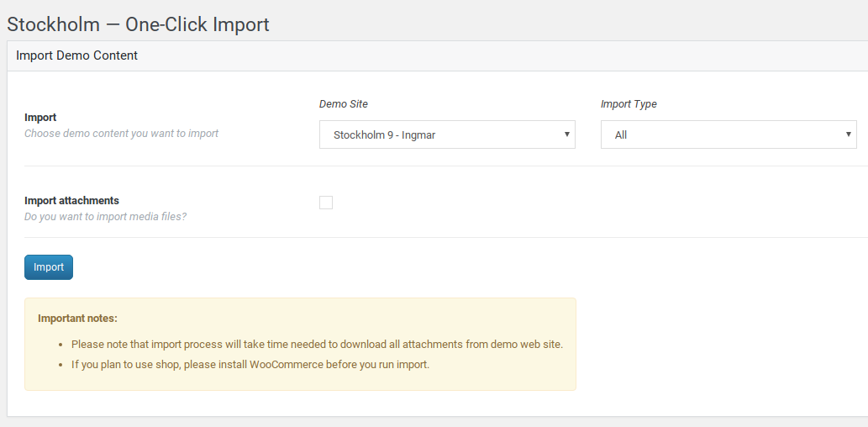
Task: Click the Stockholm — One-Click Import page title
Action: [x=138, y=24]
